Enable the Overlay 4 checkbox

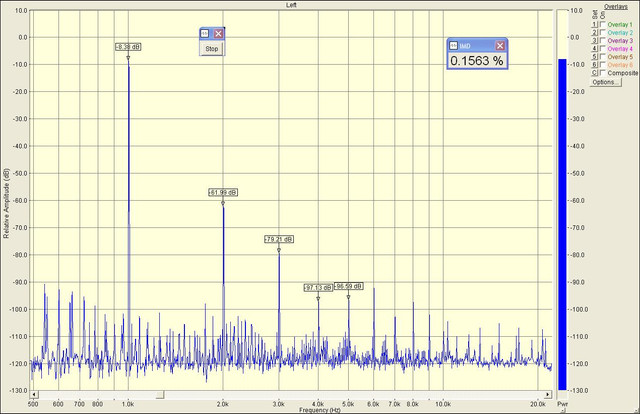tap(602, 49)
